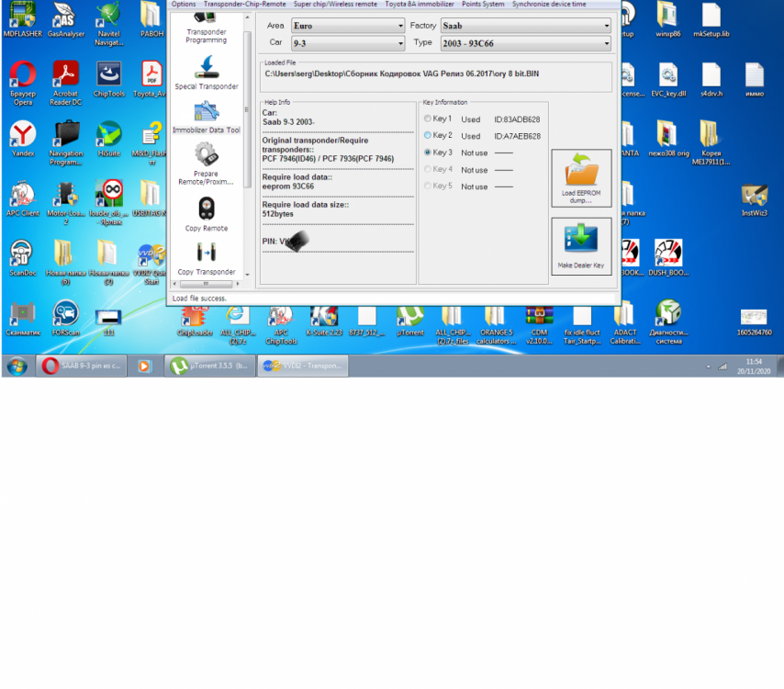Switch to Opera SAAB 9-3 taskbar window
Viewport: 784px width, 689px height.
pos(82,366)
